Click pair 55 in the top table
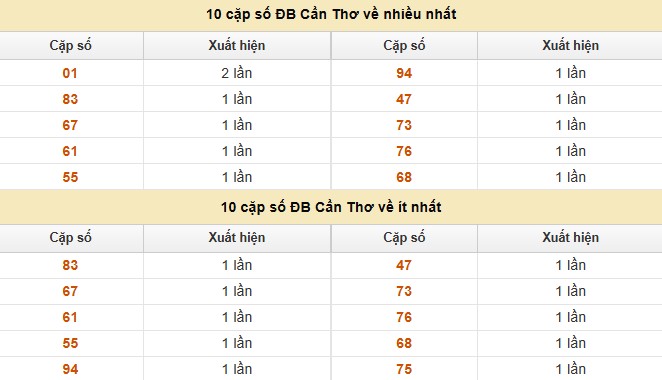This screenshot has height=380, width=662. click(70, 177)
